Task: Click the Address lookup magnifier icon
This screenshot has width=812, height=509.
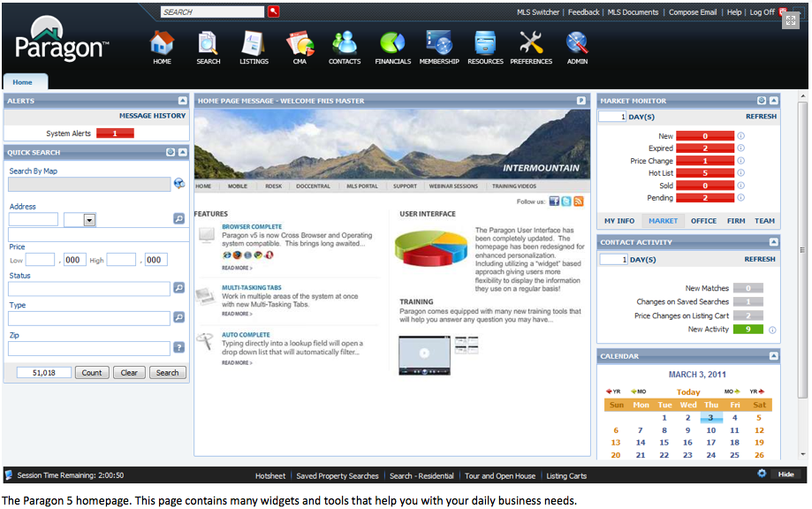Action: (x=178, y=219)
